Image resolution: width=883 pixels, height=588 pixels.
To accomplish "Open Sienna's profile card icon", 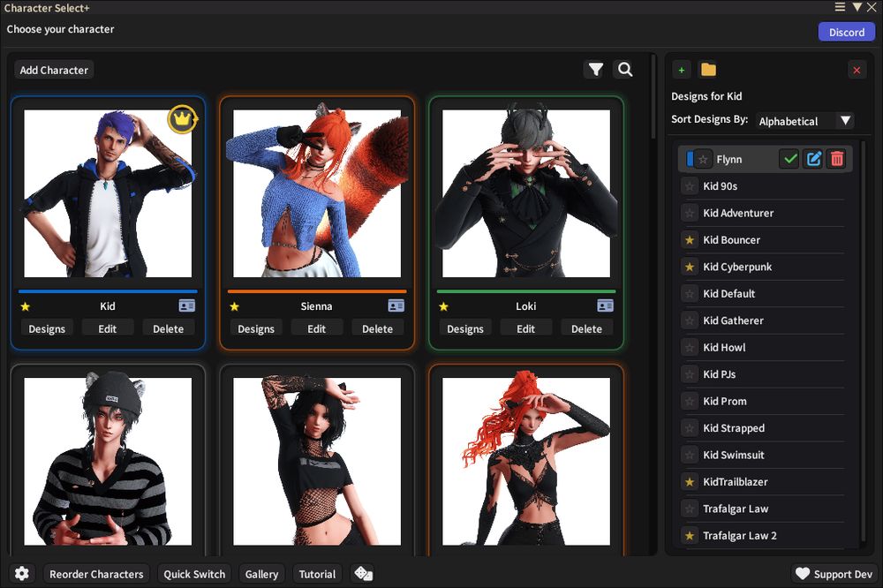I will pyautogui.click(x=396, y=305).
